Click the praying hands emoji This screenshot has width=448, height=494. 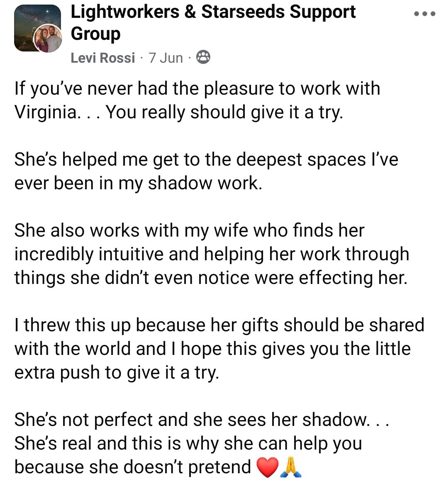tap(291, 467)
